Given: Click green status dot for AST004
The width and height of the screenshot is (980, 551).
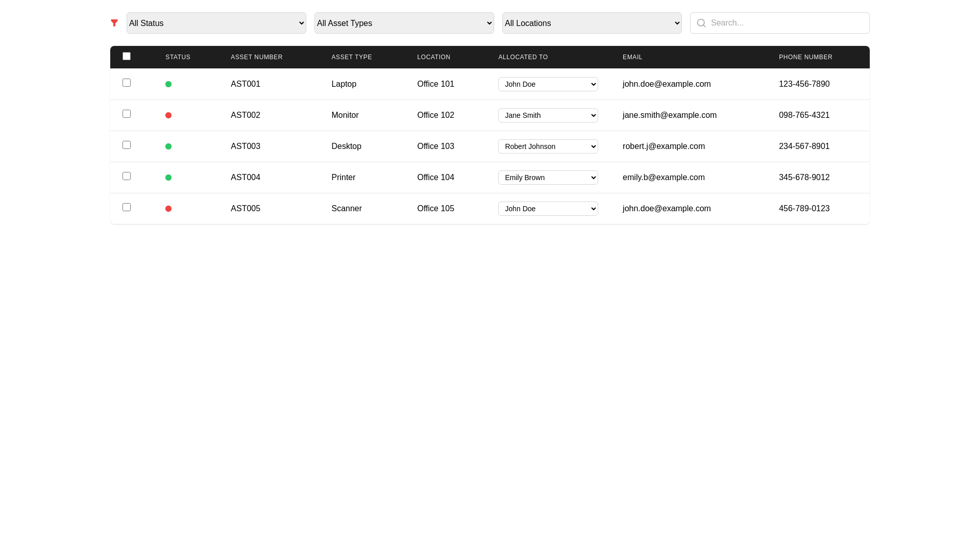Looking at the screenshot, I should coord(168,178).
